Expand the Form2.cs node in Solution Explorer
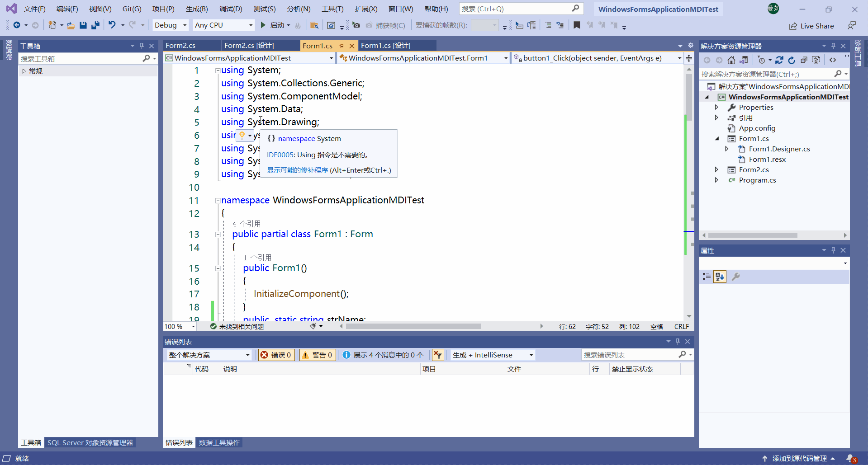 tap(716, 169)
